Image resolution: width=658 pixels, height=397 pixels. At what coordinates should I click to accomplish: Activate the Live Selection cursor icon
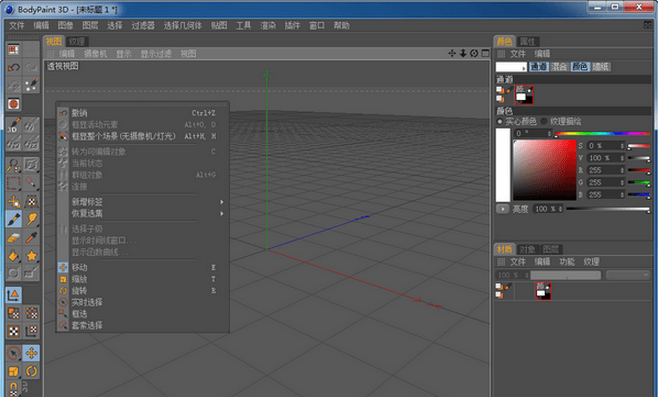click(x=13, y=353)
